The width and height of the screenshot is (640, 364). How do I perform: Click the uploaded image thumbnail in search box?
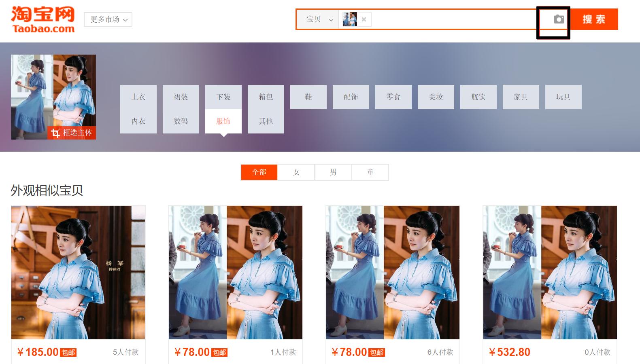pyautogui.click(x=350, y=19)
